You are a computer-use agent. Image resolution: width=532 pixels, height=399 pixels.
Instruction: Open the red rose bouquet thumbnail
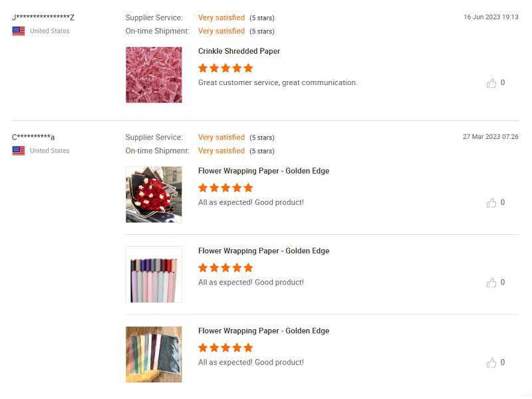[154, 194]
